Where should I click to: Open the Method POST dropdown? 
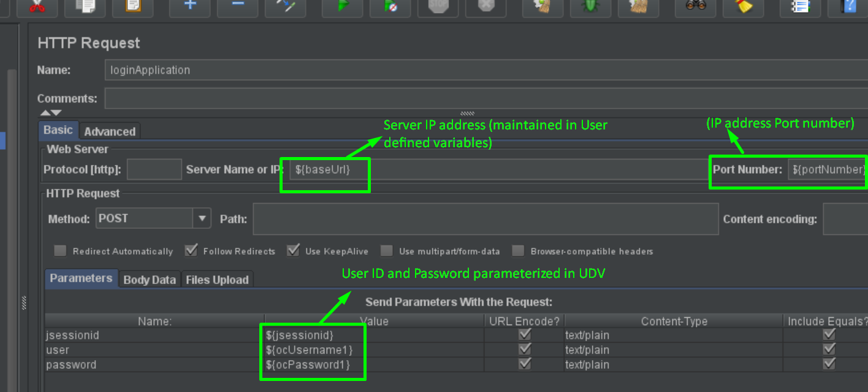click(202, 218)
